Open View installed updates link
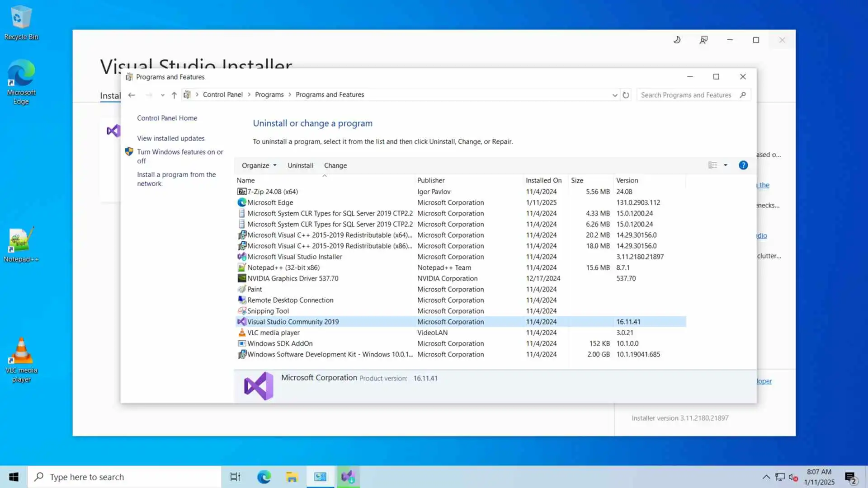 click(x=170, y=138)
